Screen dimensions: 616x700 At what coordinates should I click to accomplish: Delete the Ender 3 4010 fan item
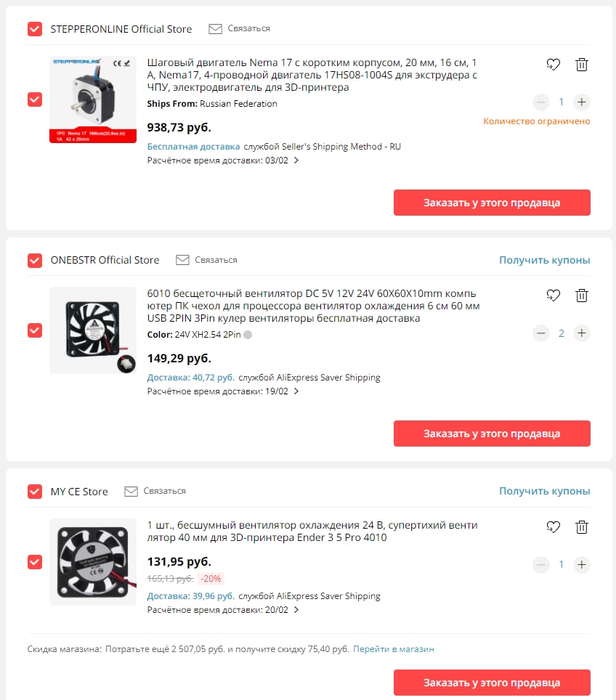click(x=581, y=527)
